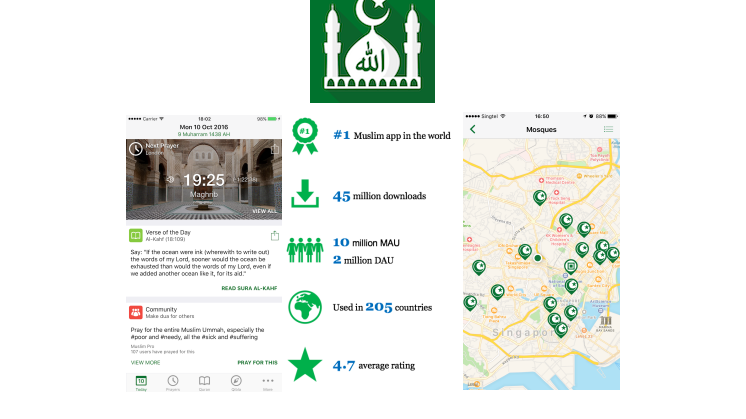Tap the green Verse of the Day book icon
The image size is (746, 419).
tap(136, 235)
